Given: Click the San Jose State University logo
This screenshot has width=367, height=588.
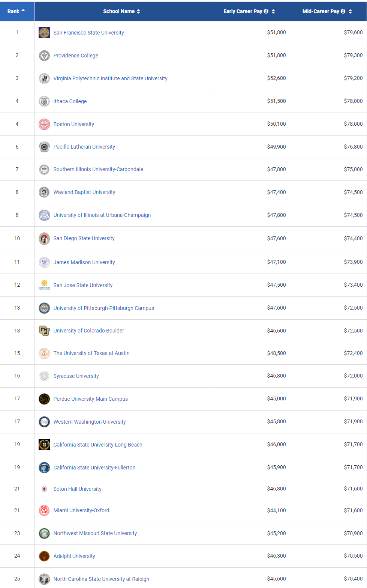Looking at the screenshot, I should [x=44, y=285].
